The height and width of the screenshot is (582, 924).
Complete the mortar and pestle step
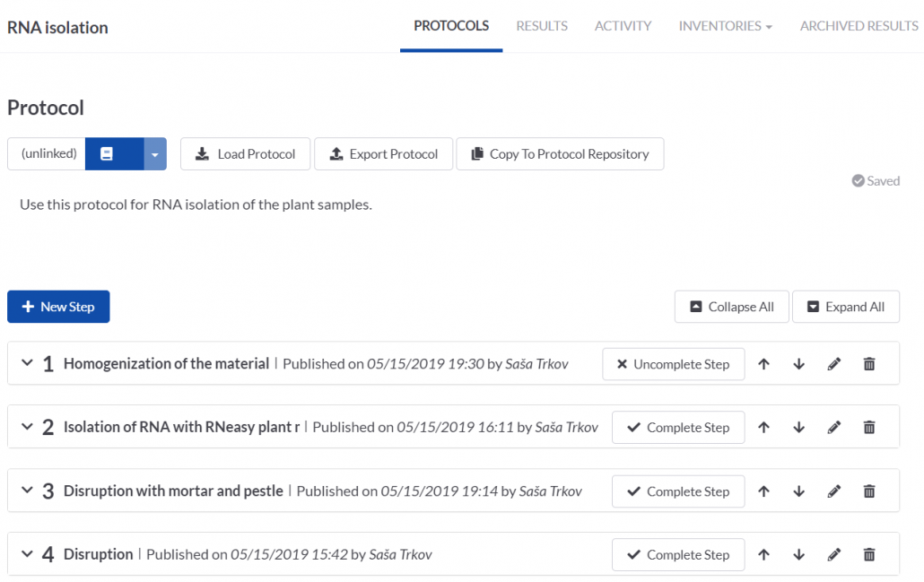tap(677, 491)
